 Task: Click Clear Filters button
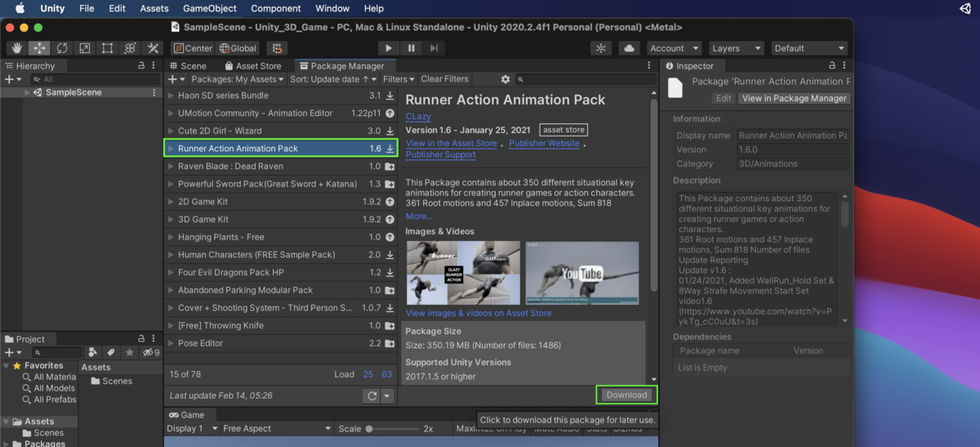(444, 79)
